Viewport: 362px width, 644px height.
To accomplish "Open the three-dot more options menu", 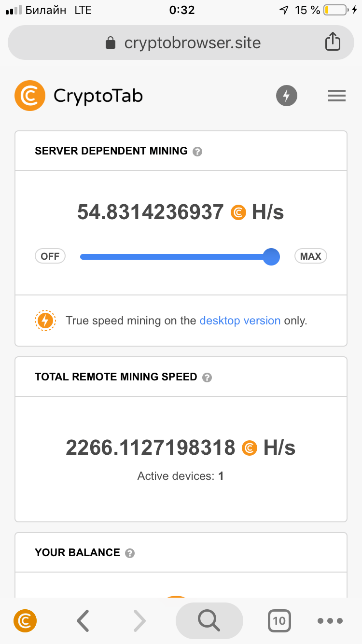I will click(x=330, y=621).
